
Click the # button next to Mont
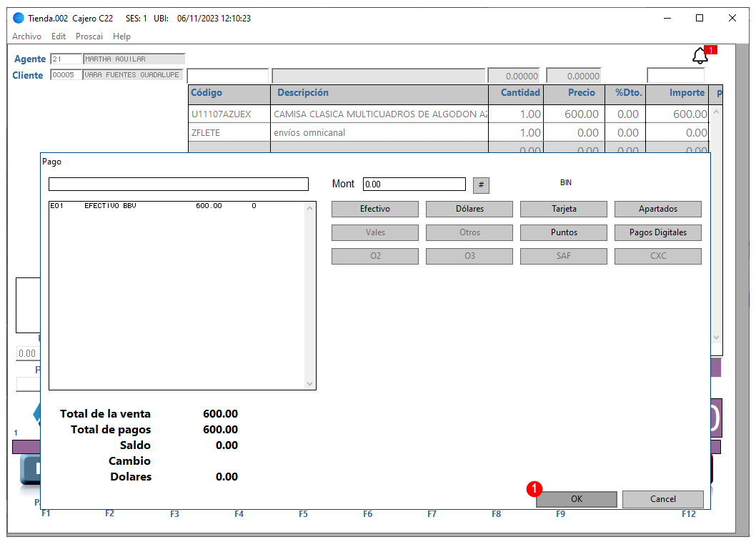point(481,185)
